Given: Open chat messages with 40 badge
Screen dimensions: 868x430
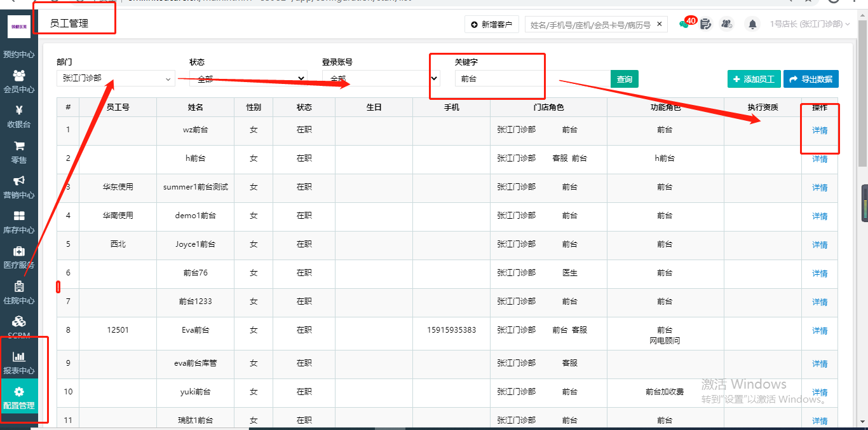Looking at the screenshot, I should (x=687, y=24).
